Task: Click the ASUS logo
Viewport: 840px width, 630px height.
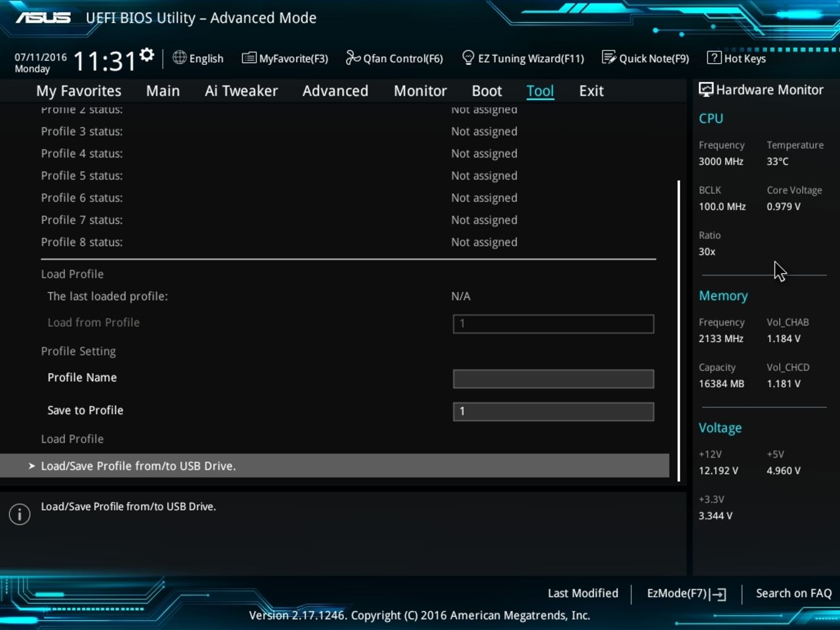Action: [43, 17]
